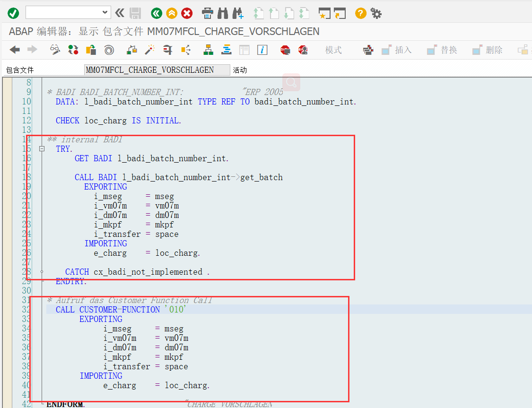Go to next page icon
Viewport: 532px width, 408px height.
click(289, 14)
